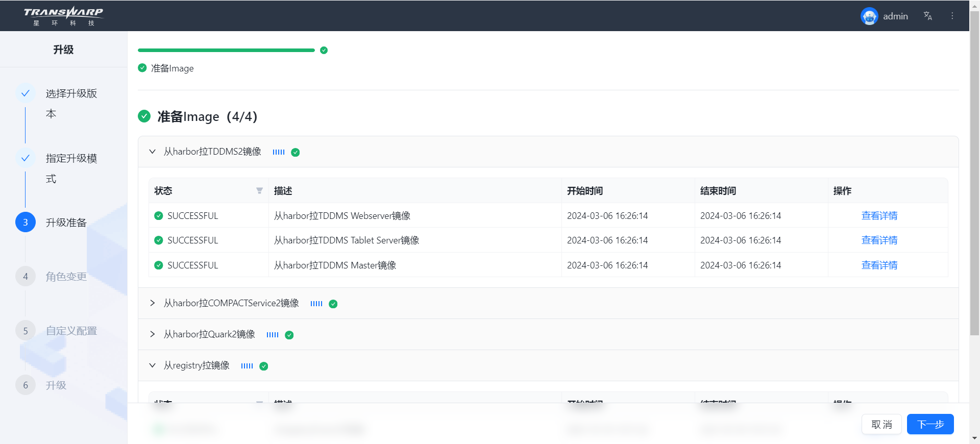Click the blue bars icon beside TDDMS2镜像
Screen dimensions: 980x444
[279, 152]
